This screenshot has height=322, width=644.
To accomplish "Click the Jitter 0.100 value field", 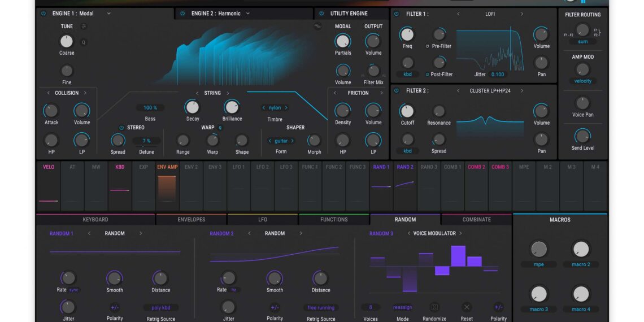I will (497, 75).
